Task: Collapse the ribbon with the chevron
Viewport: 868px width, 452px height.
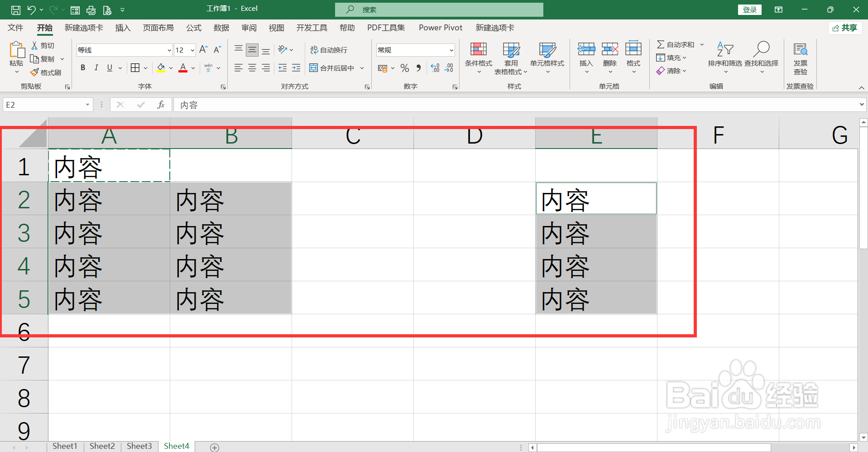Action: (x=861, y=87)
